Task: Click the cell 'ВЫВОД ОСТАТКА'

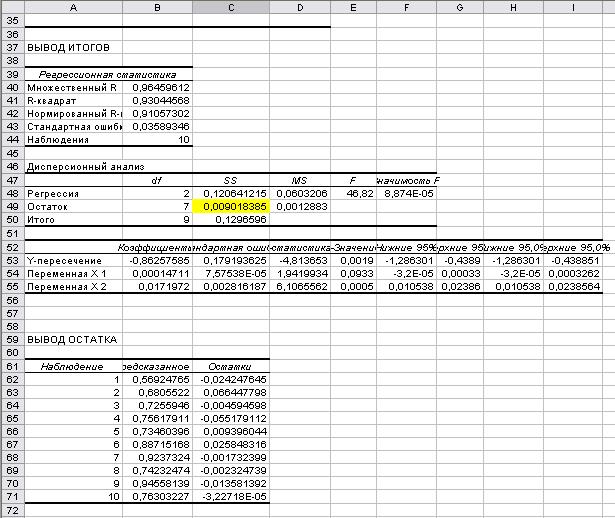Action: 73,339
